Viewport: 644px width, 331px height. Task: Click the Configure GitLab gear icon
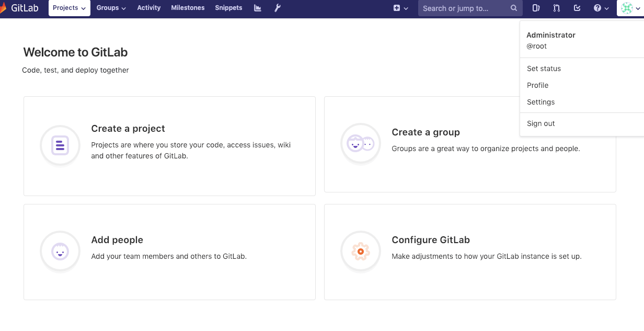coord(360,252)
